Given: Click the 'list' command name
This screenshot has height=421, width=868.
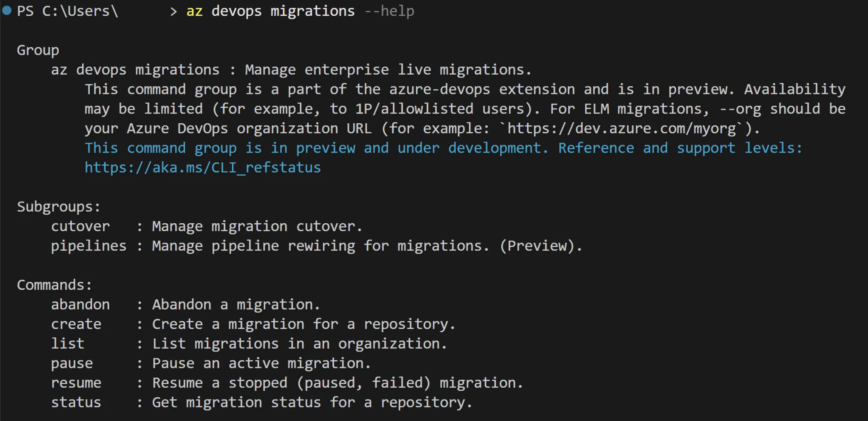Looking at the screenshot, I should (68, 344).
